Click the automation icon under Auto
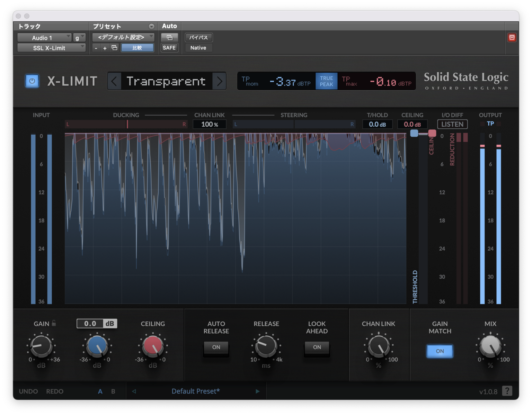The width and height of the screenshot is (532, 415). point(169,37)
